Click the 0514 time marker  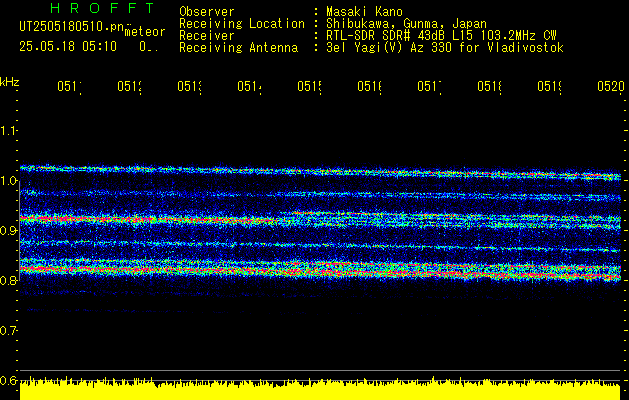[250, 86]
